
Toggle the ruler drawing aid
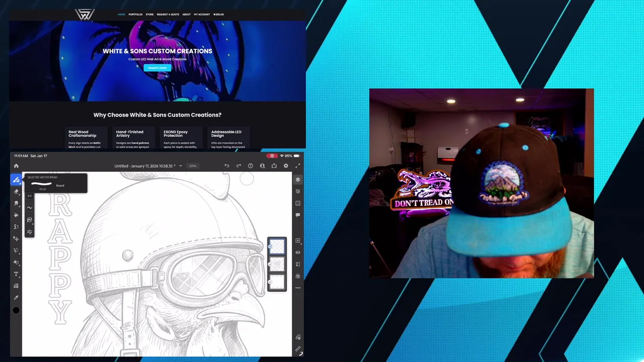coord(298,349)
